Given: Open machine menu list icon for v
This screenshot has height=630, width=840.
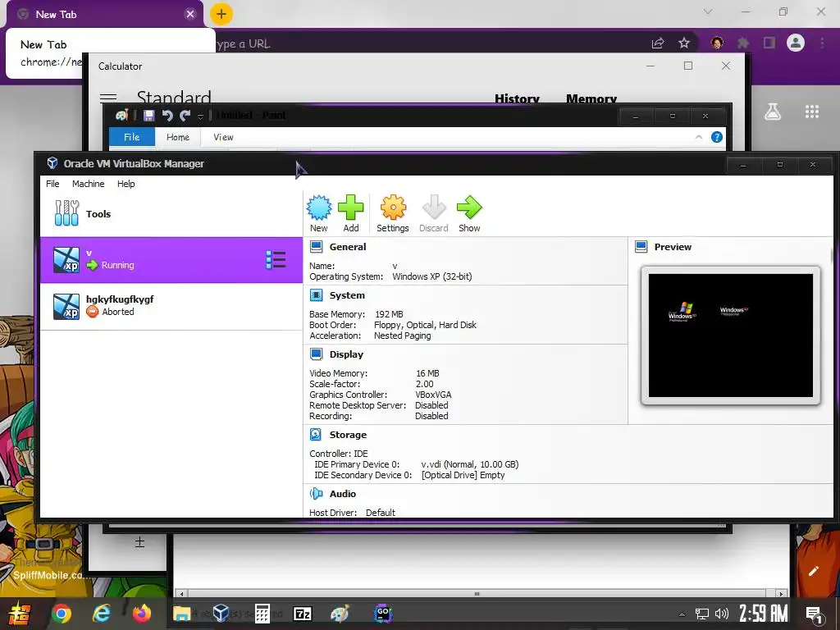Looking at the screenshot, I should 276,260.
